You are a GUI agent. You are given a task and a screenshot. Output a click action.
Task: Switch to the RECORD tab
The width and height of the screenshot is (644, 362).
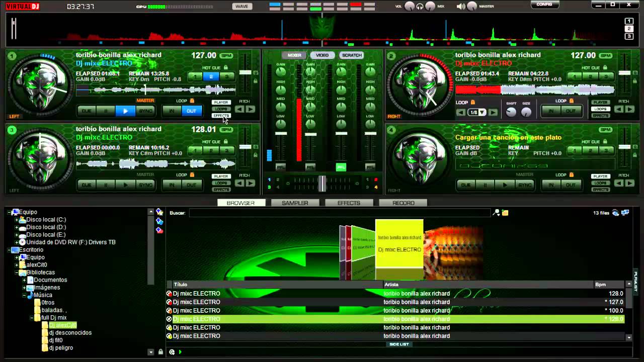tap(403, 203)
